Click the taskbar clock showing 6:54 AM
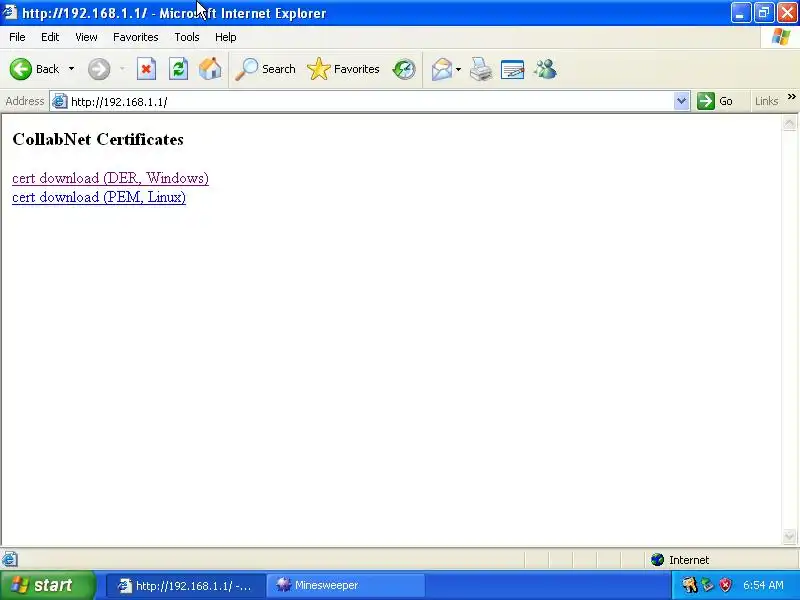The image size is (800, 600). point(763,585)
